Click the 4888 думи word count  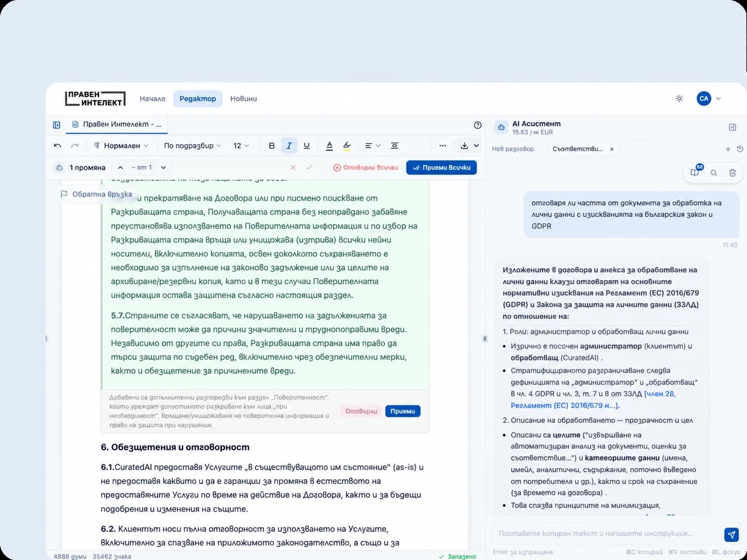click(70, 556)
